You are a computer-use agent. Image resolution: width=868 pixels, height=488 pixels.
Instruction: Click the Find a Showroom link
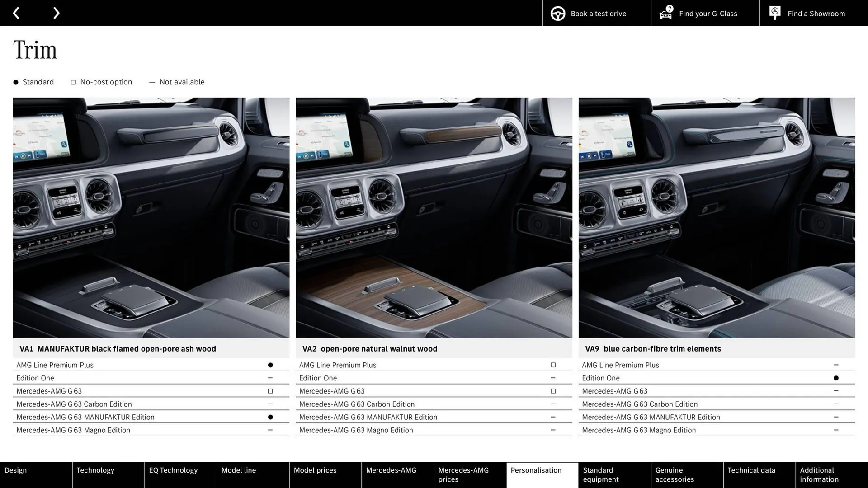816,13
